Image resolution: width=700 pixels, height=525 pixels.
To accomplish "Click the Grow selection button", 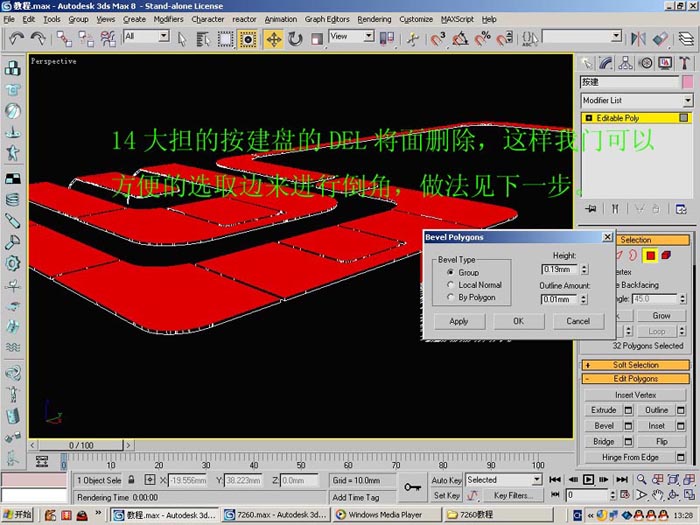I will click(x=661, y=316).
